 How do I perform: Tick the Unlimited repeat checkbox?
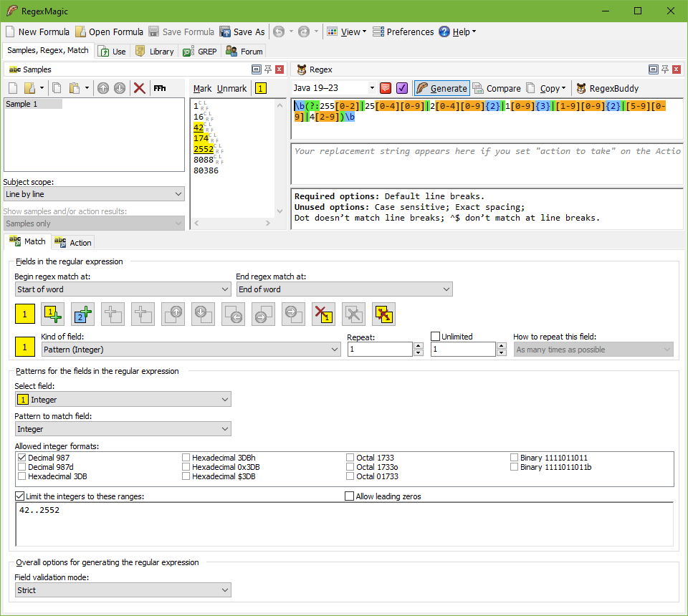pyautogui.click(x=435, y=337)
